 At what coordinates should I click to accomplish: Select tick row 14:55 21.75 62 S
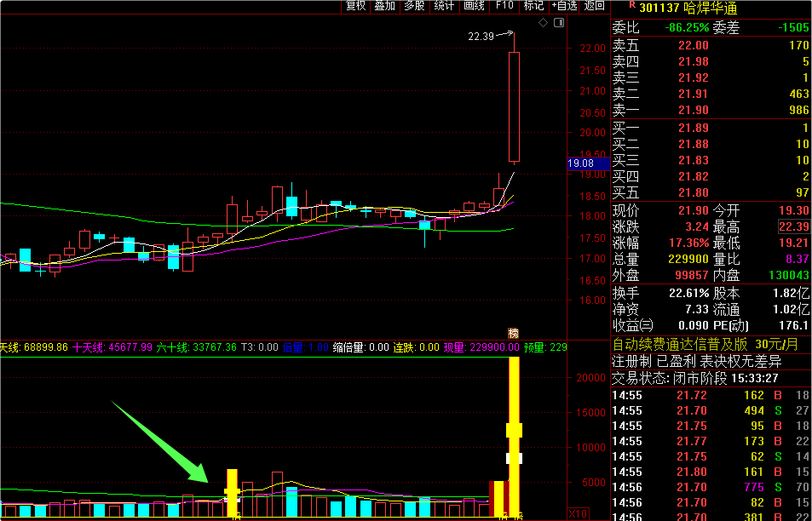tap(711, 456)
